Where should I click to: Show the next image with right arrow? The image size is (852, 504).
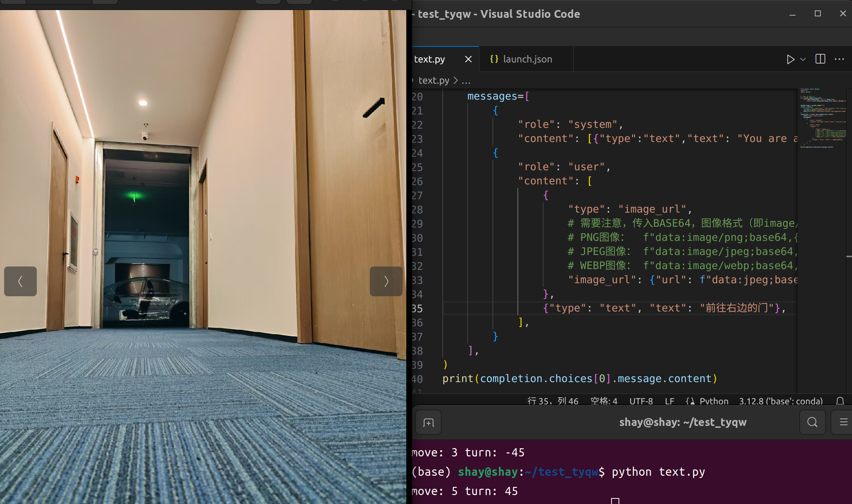386,281
